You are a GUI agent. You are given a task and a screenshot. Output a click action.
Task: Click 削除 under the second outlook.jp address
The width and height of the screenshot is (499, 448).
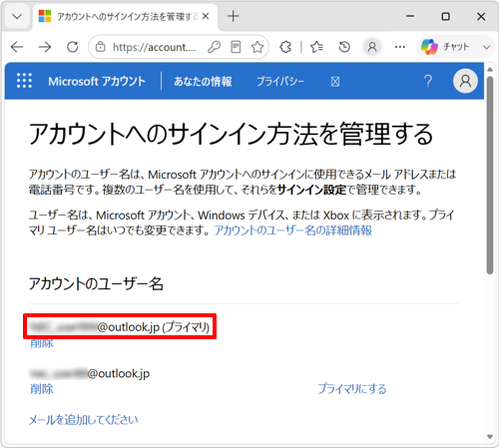click(42, 389)
